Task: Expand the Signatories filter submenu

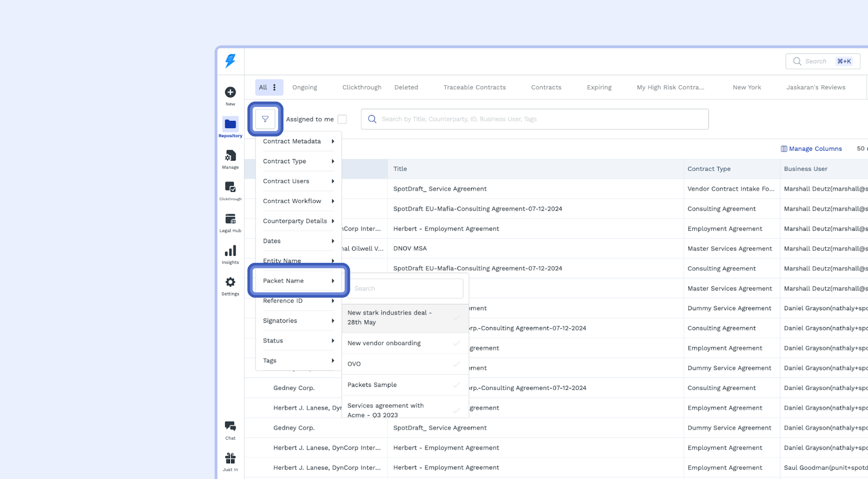Action: (x=298, y=321)
